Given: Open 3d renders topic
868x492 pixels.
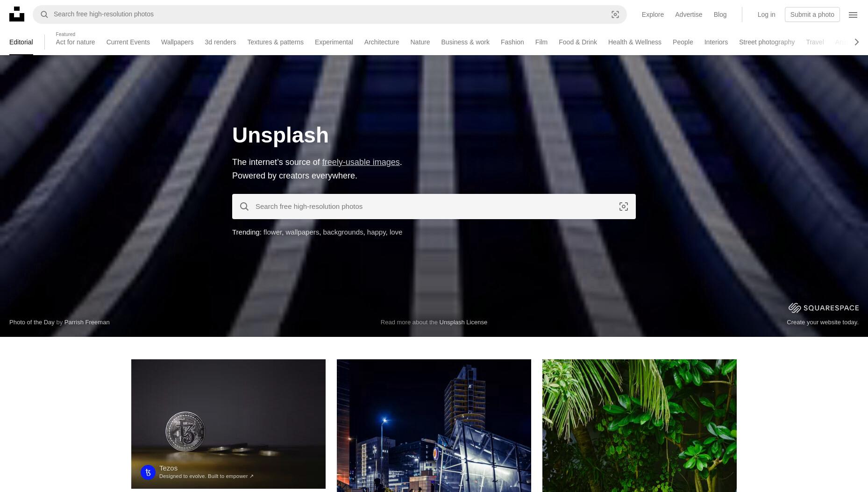Looking at the screenshot, I should (220, 42).
